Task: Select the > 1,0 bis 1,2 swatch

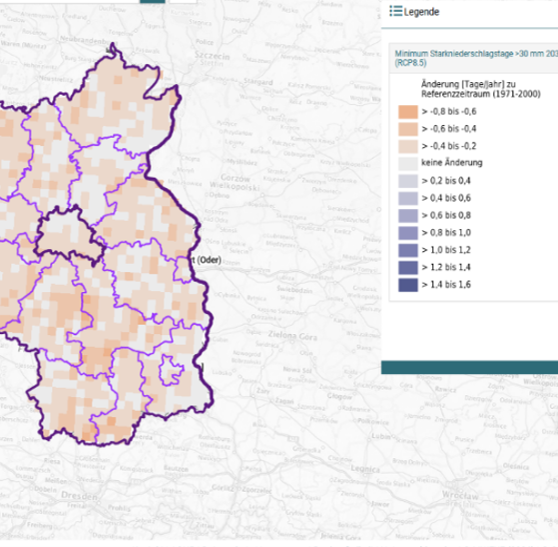Action: point(408,250)
